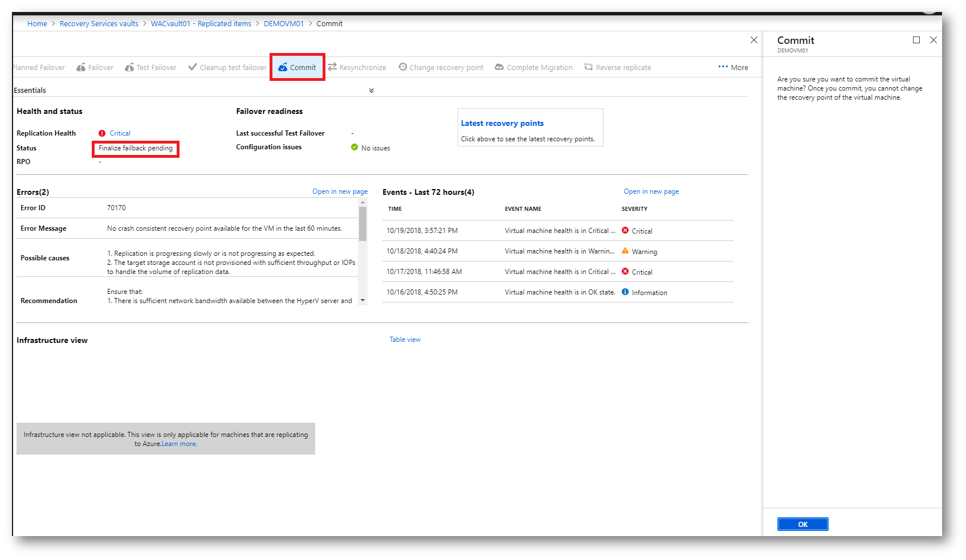Go to Home breadcrumb
This screenshot has width=966, height=560.
(37, 23)
